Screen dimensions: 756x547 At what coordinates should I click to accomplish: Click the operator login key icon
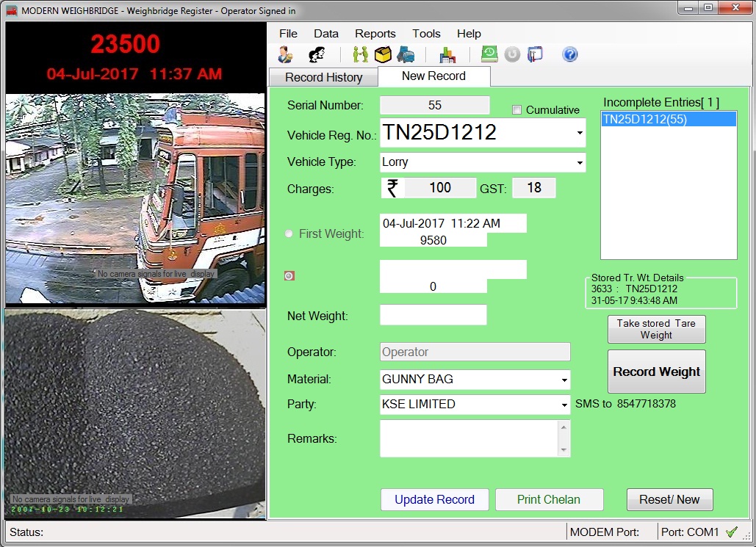click(x=285, y=55)
